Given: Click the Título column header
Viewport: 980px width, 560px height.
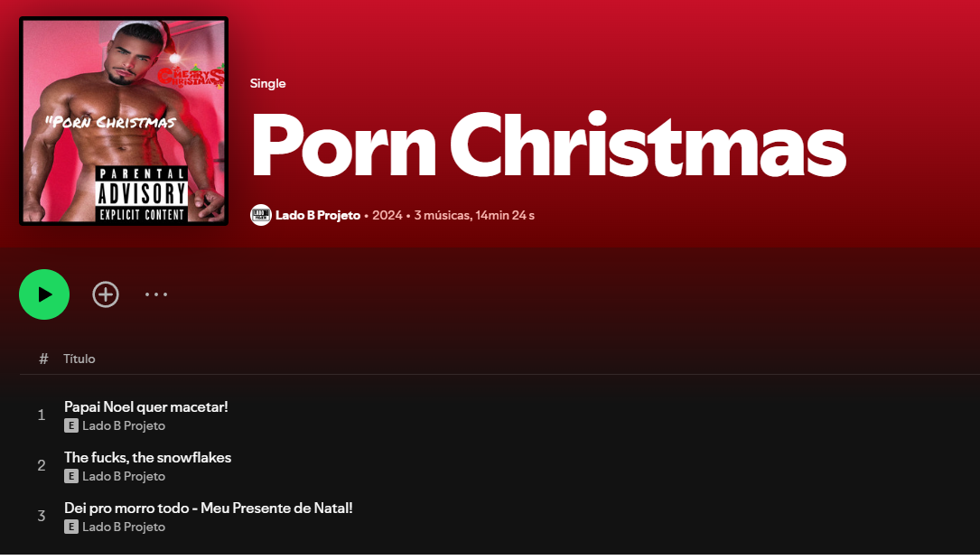Looking at the screenshot, I should pyautogui.click(x=79, y=359).
